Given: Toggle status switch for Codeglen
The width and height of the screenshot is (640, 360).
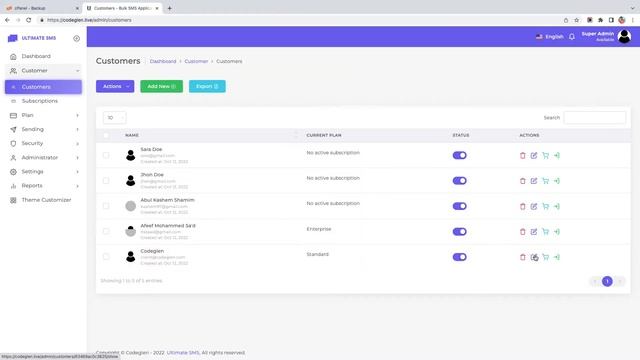Looking at the screenshot, I should pyautogui.click(x=460, y=257).
